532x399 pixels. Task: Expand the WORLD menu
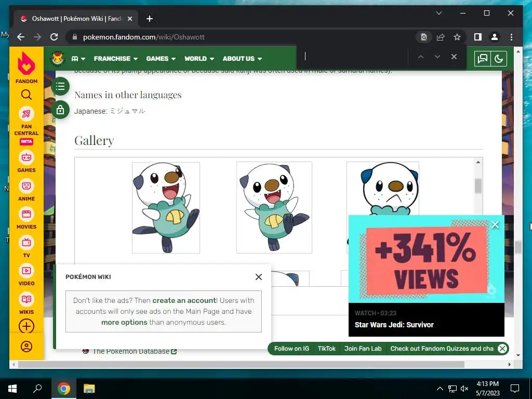(x=199, y=59)
